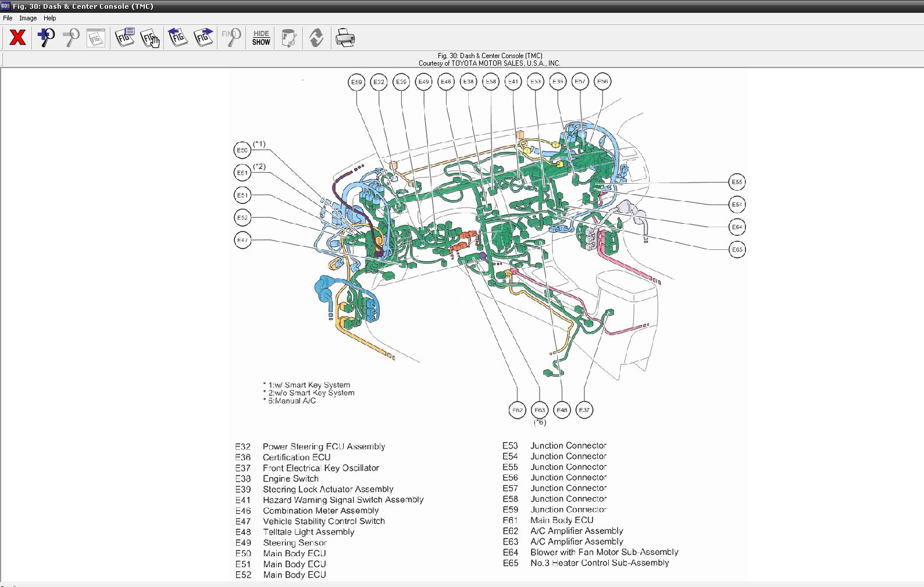924x587 pixels.
Task: Go to the previous figure
Action: click(177, 38)
